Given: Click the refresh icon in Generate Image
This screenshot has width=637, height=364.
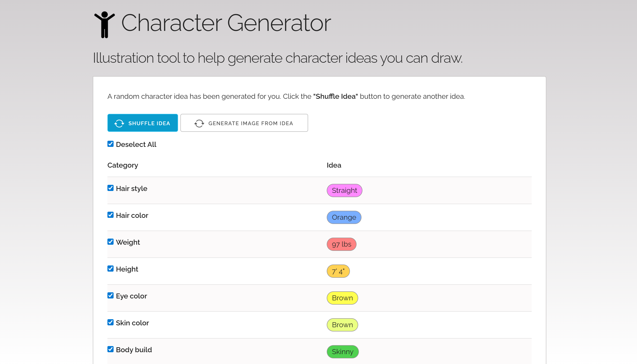Looking at the screenshot, I should click(199, 123).
